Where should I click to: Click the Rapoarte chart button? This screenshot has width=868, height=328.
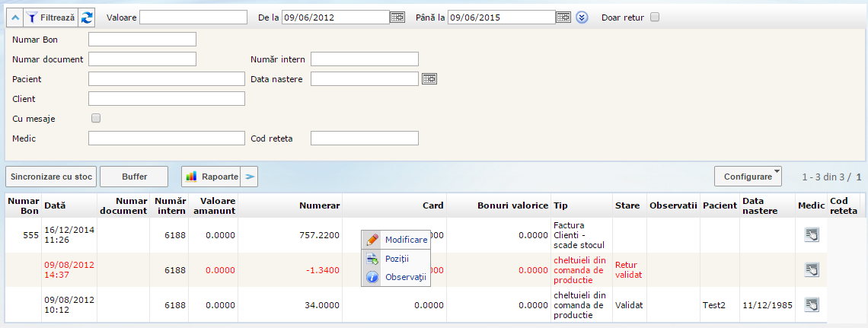212,177
